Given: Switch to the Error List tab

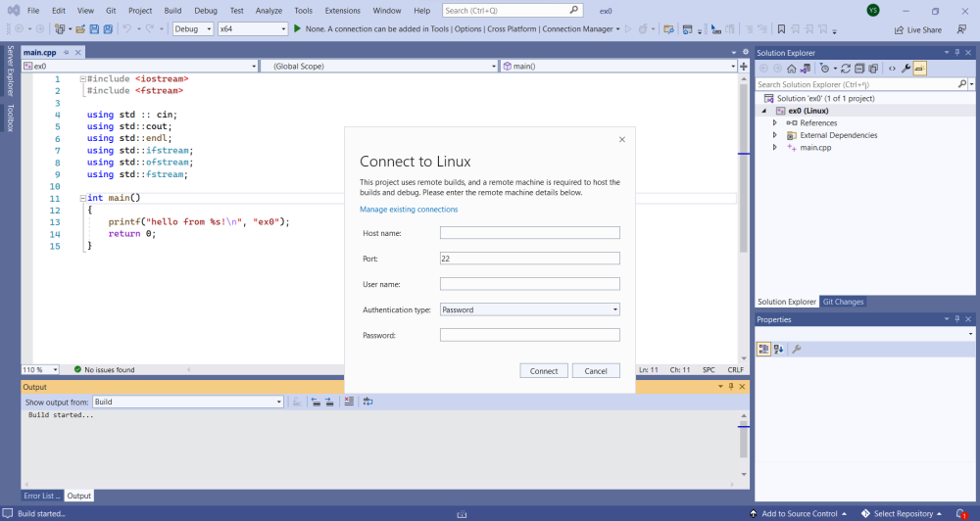Looking at the screenshot, I should tap(42, 496).
